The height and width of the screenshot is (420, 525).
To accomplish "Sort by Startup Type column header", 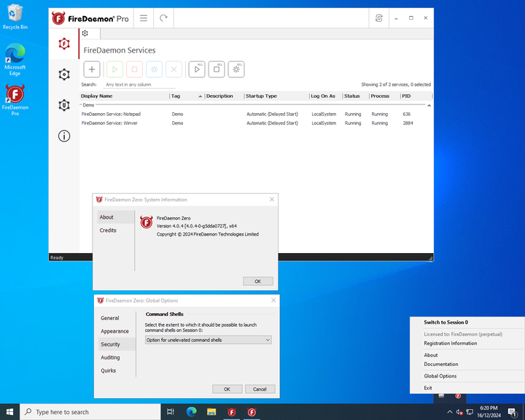I will pos(276,96).
